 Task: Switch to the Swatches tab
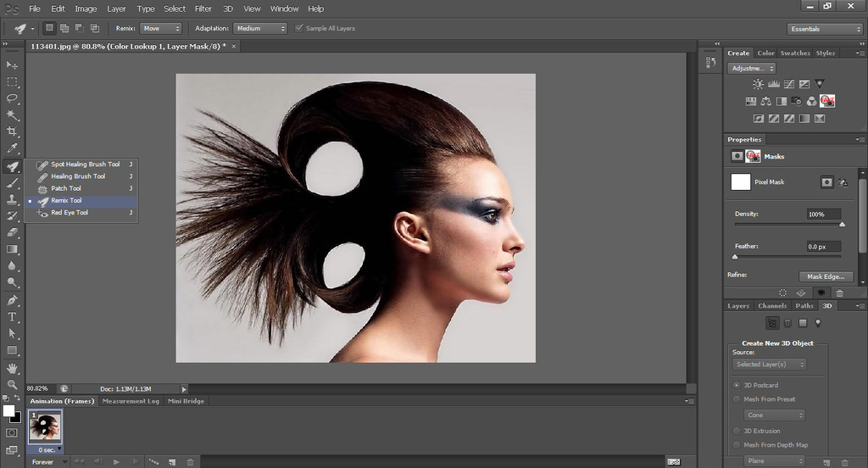coord(795,53)
